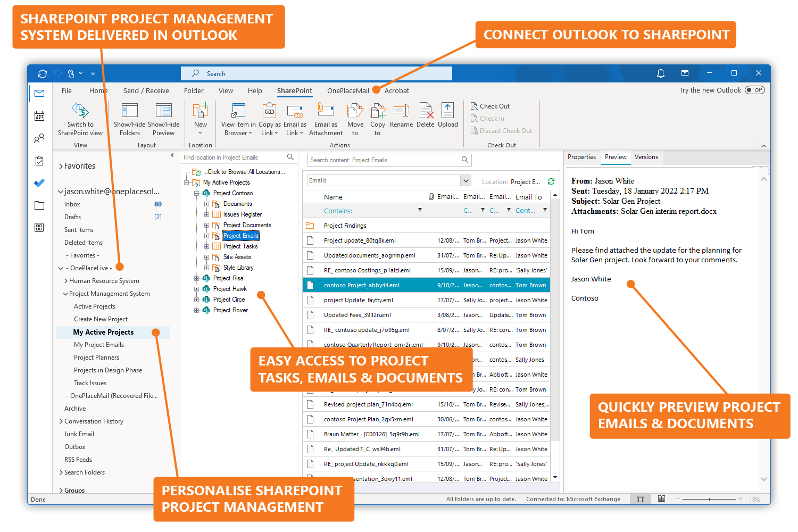Click the Check Out button

(490, 106)
